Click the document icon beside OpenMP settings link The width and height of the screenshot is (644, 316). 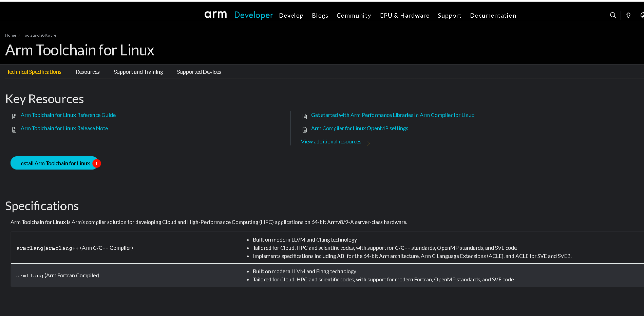304,129
